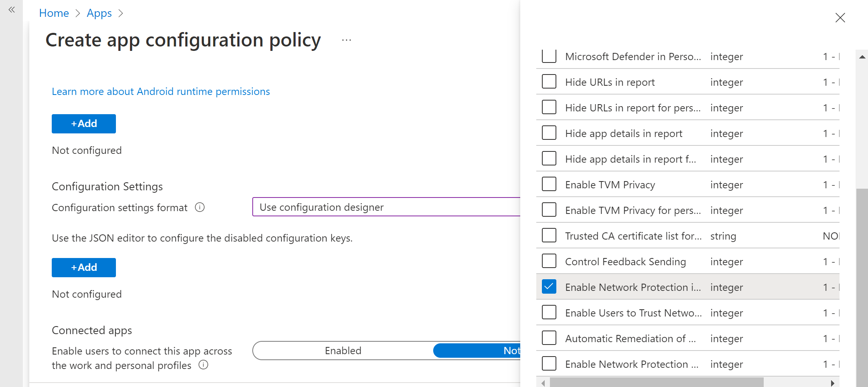
Task: Click 'Configuration Settings' section heading
Action: tap(107, 186)
